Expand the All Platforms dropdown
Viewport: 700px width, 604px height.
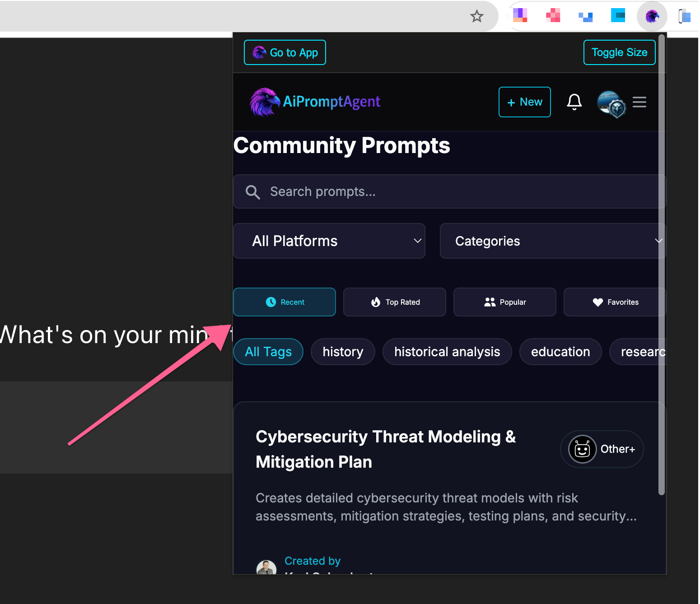(x=329, y=241)
